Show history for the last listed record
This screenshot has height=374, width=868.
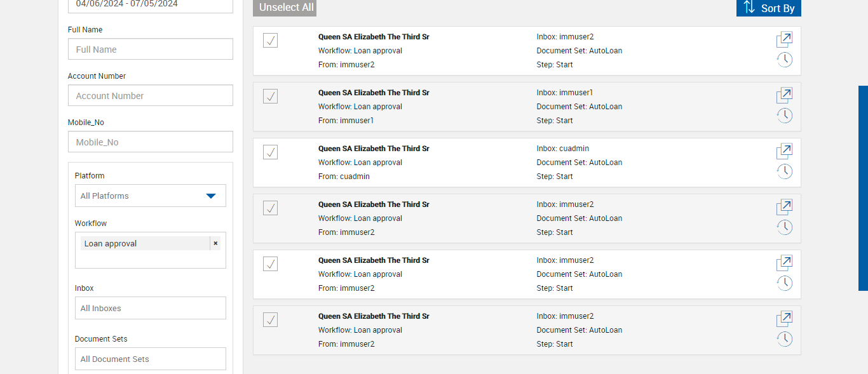click(x=785, y=339)
